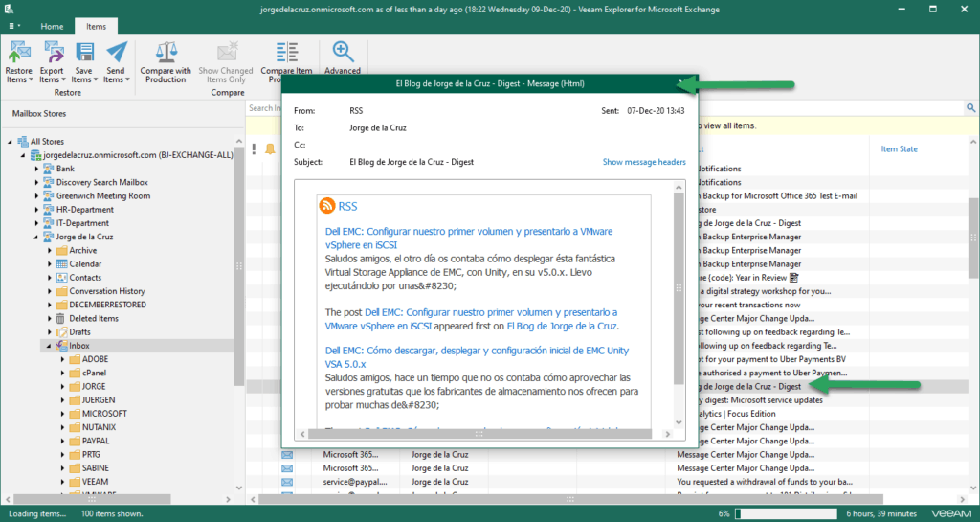The width and height of the screenshot is (980, 522).
Task: Click the reminder bell column header icon
Action: click(270, 148)
